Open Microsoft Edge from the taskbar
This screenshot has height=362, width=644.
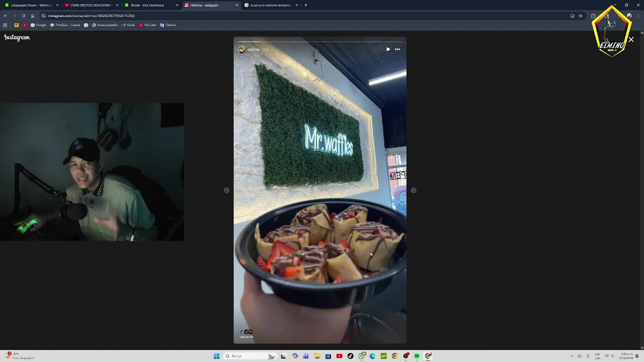[x=372, y=356]
